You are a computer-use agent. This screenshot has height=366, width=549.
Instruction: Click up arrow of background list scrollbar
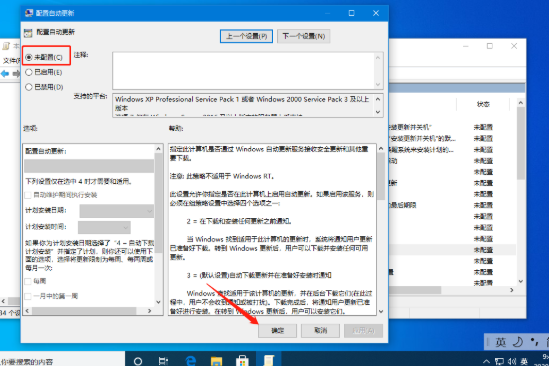coord(521,103)
